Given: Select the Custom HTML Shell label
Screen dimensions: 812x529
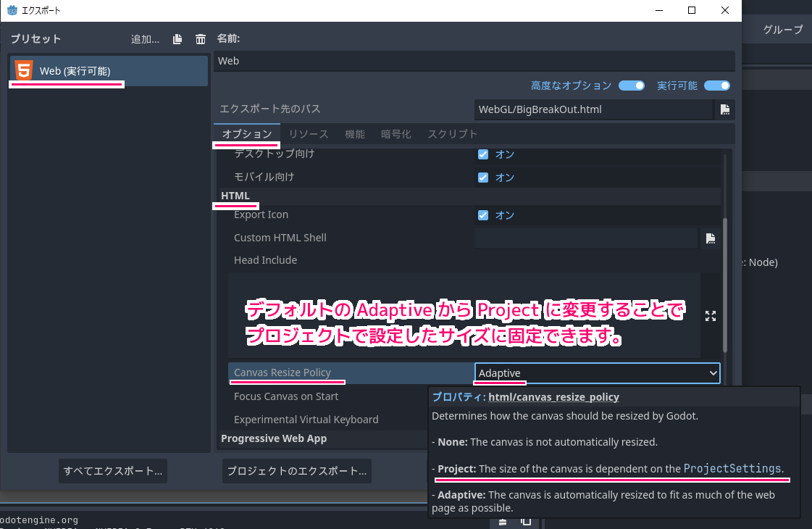Looking at the screenshot, I should click(x=280, y=238).
